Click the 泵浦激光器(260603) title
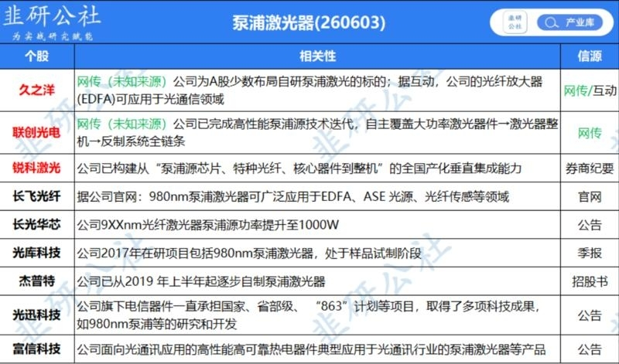619x364 pixels. point(309,23)
